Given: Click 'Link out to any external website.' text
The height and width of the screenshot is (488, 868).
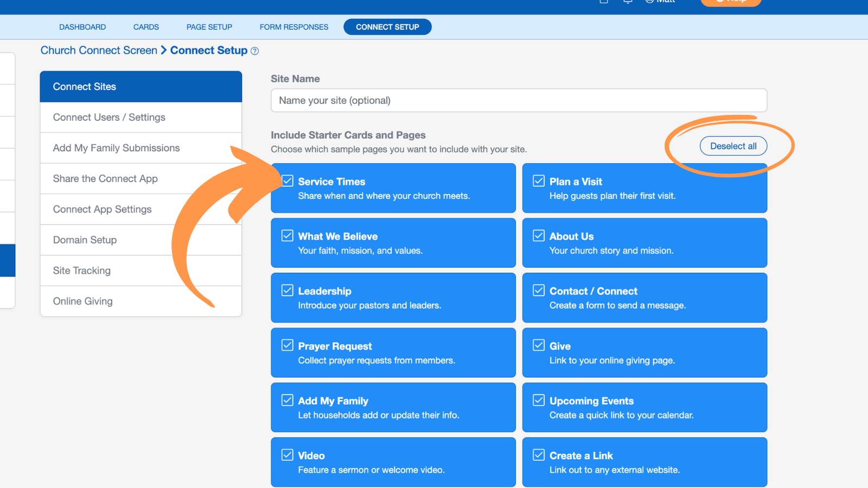Looking at the screenshot, I should [615, 470].
